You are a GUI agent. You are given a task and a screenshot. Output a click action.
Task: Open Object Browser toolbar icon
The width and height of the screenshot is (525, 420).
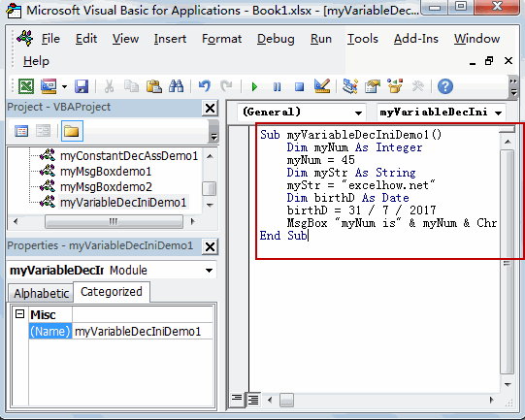point(395,86)
